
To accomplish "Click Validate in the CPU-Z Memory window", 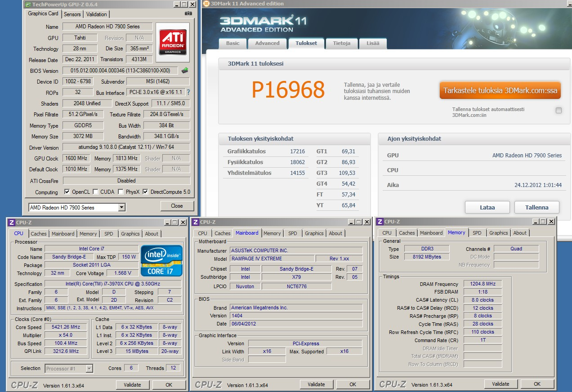I will point(500,384).
